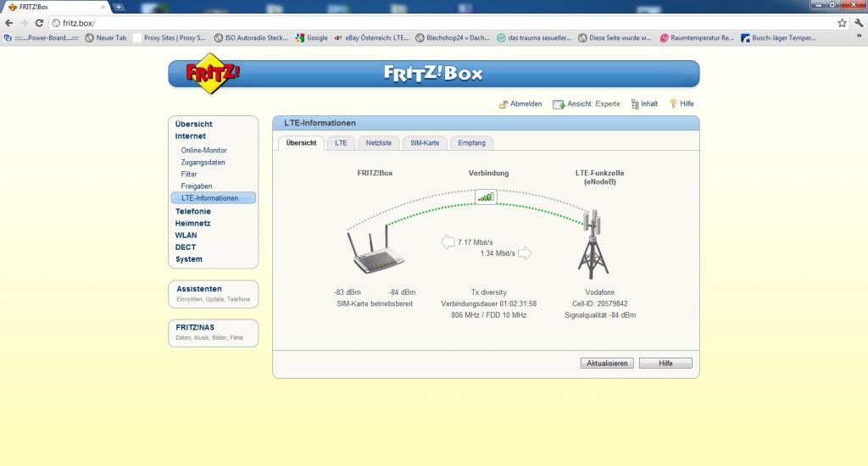Expand the DECT sidebar section
Screen dimensions: 868x466
(x=186, y=247)
